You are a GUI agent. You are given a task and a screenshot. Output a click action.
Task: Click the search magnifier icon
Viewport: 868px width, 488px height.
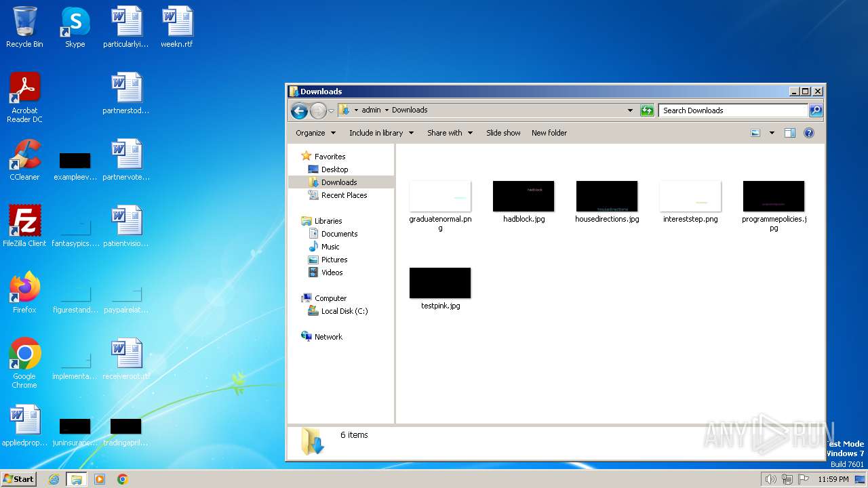(816, 110)
